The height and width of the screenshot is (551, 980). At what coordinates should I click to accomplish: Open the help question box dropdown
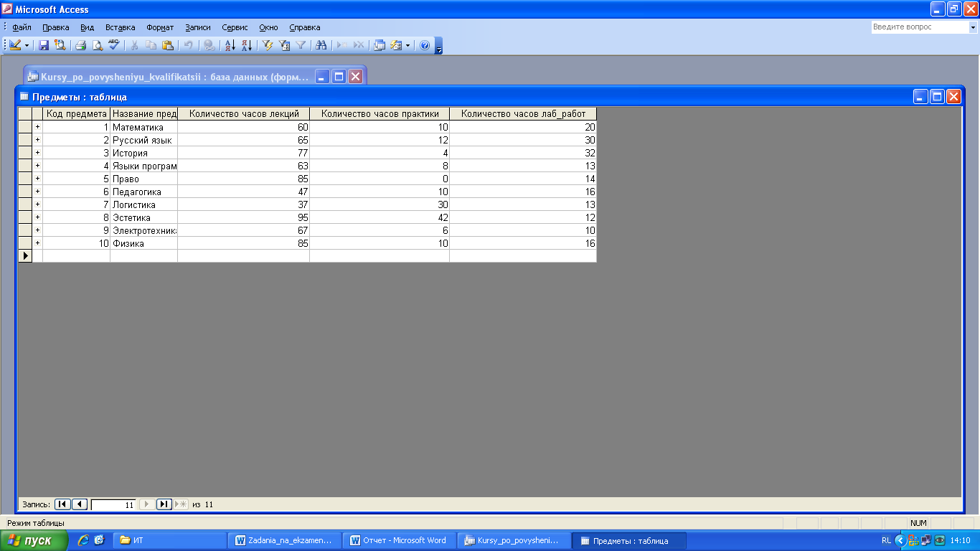click(x=973, y=27)
